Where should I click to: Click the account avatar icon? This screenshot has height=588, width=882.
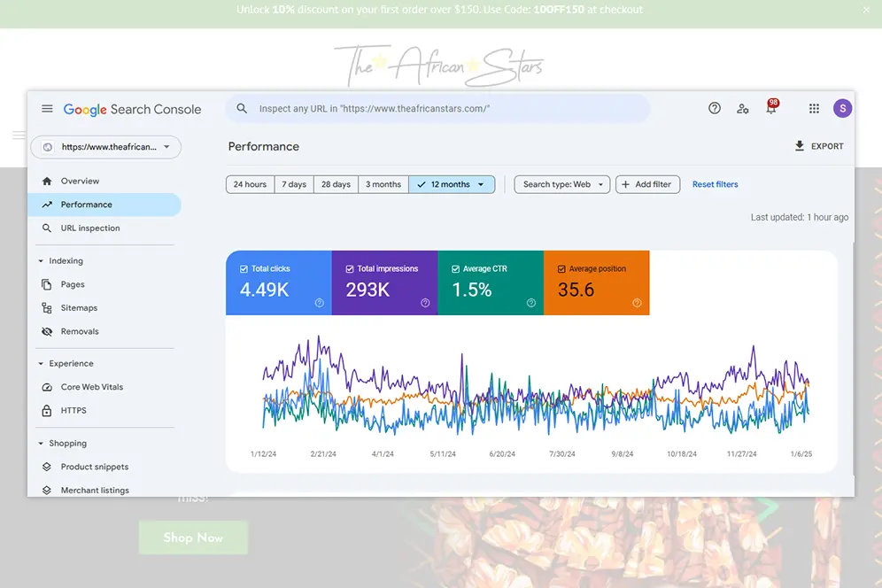click(842, 108)
